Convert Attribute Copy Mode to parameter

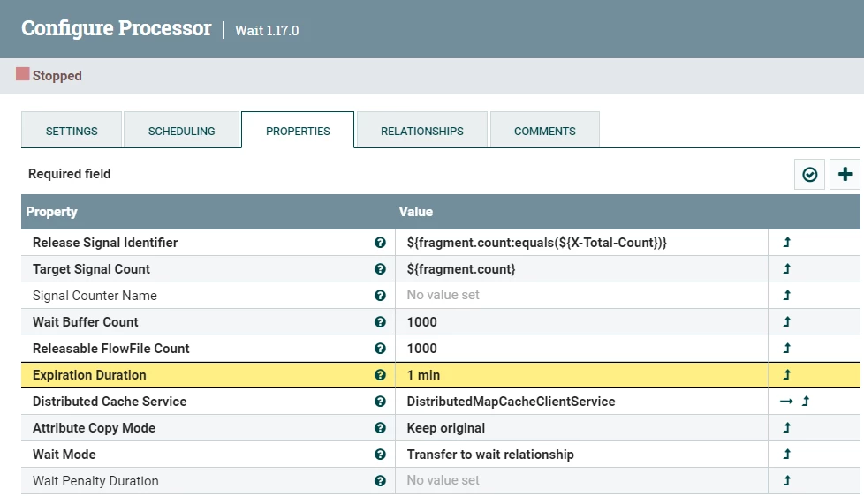tap(787, 427)
